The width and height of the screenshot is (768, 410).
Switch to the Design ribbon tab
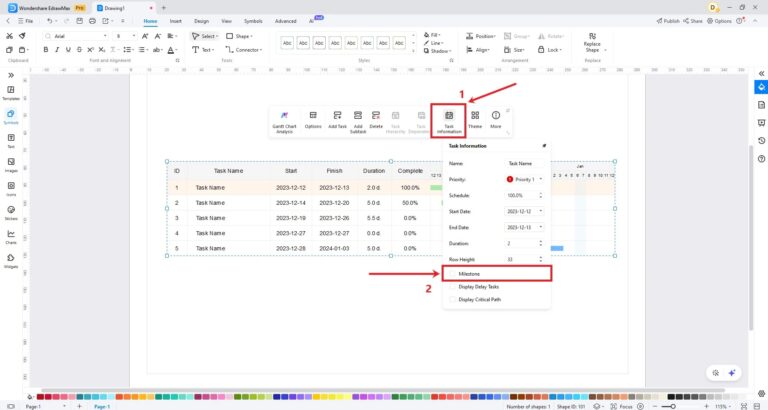pyautogui.click(x=201, y=21)
